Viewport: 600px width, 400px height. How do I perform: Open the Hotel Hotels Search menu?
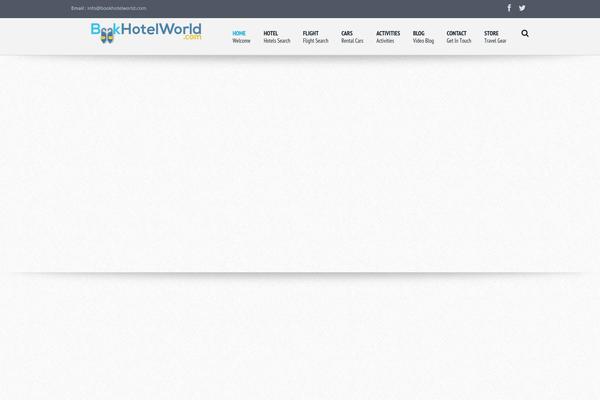click(x=277, y=37)
